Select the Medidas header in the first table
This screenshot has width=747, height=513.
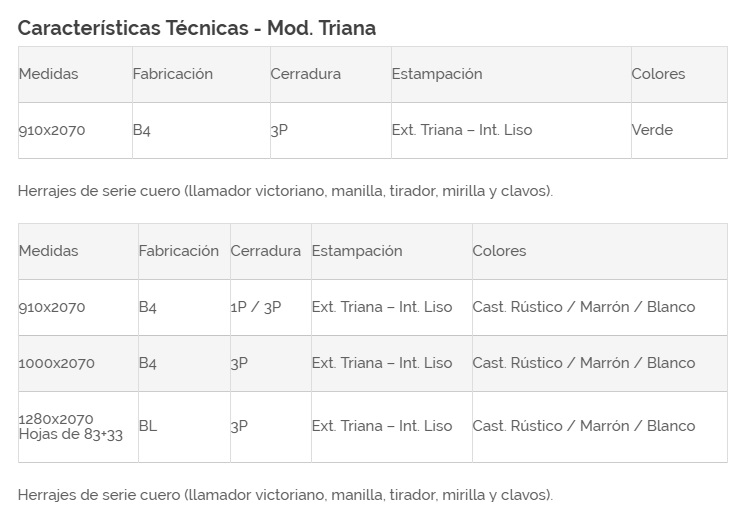(x=75, y=74)
